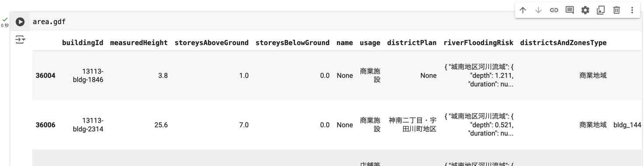Add a comment to the cell
Viewport: 644px width, 166px height.
click(570, 10)
